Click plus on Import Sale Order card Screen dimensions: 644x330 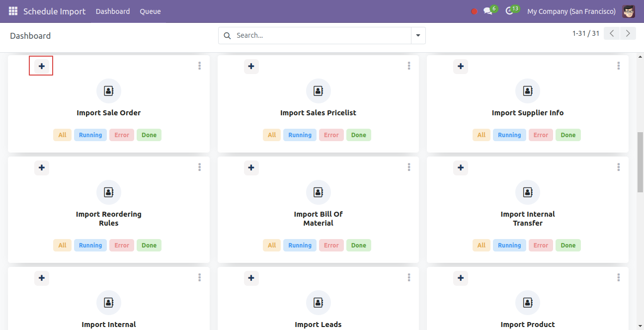coord(42,66)
